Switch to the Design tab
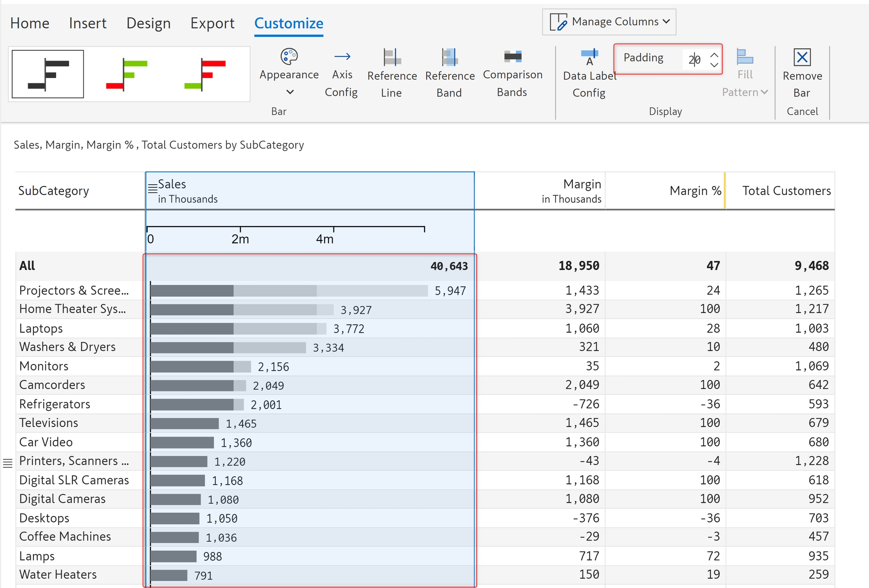Screen dimensions: 869x588 tap(148, 23)
